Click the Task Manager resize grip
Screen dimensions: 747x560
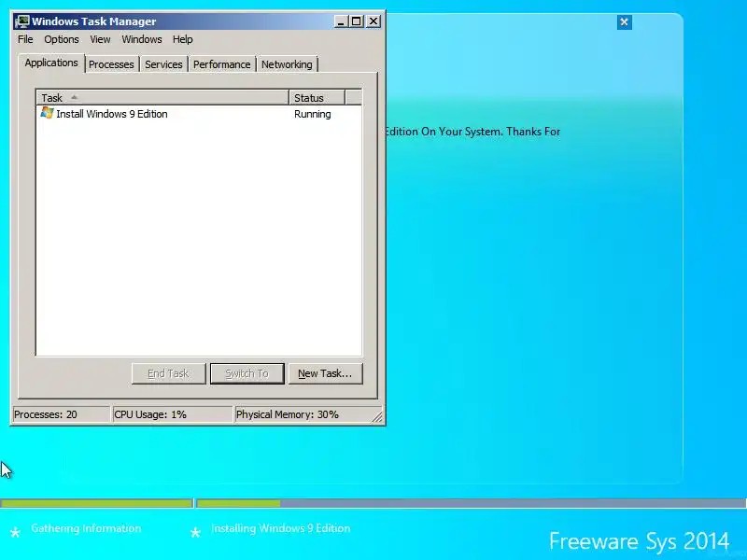click(x=377, y=416)
